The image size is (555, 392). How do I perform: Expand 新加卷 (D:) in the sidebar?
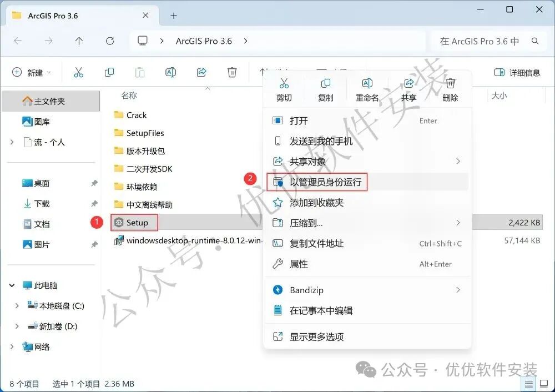click(x=17, y=326)
